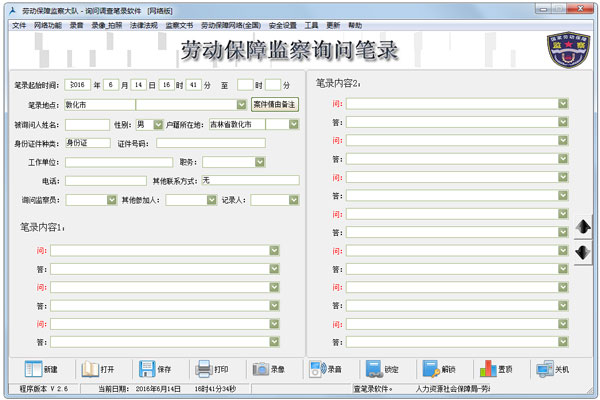Screen dimensions: 600x400
Task: Open the 劳动保障网络(全国) menu
Action: click(x=231, y=25)
